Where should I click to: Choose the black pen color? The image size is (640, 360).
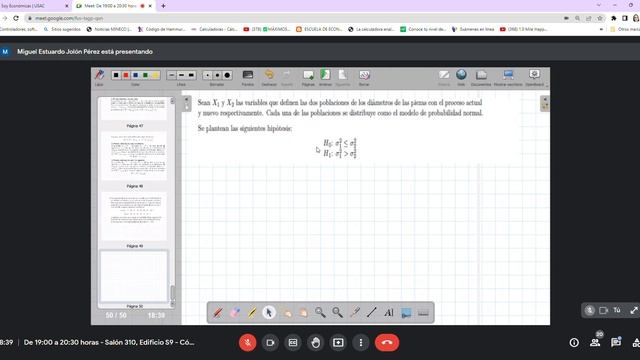(116, 75)
